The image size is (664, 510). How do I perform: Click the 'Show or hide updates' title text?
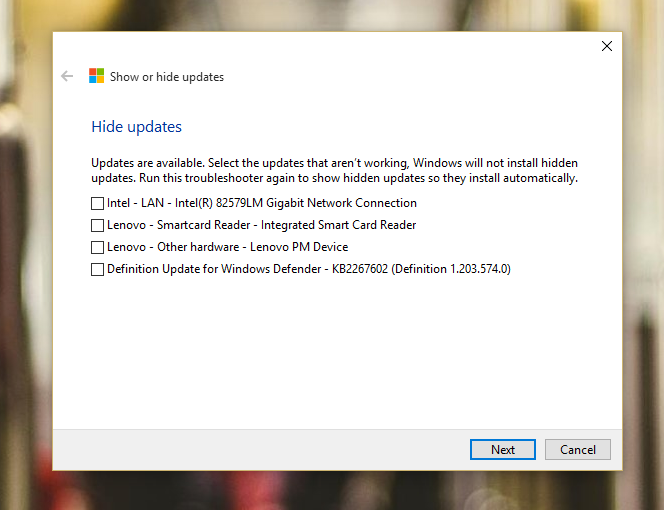(167, 77)
